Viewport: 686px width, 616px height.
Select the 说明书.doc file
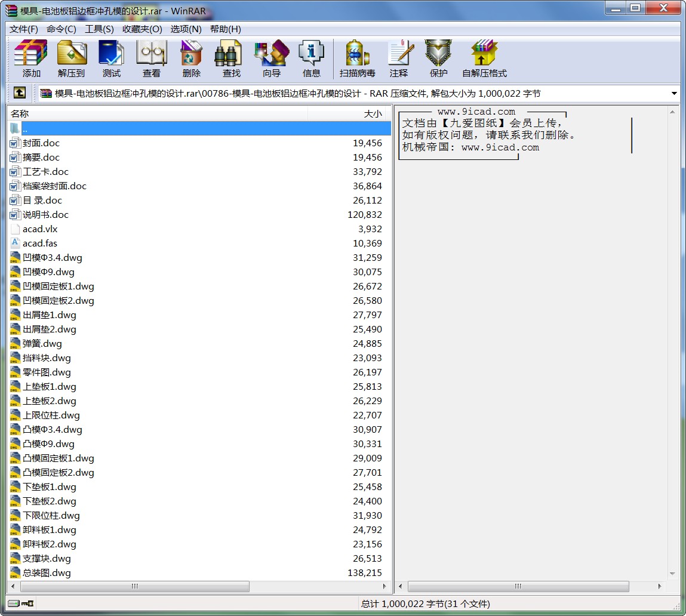tap(45, 215)
